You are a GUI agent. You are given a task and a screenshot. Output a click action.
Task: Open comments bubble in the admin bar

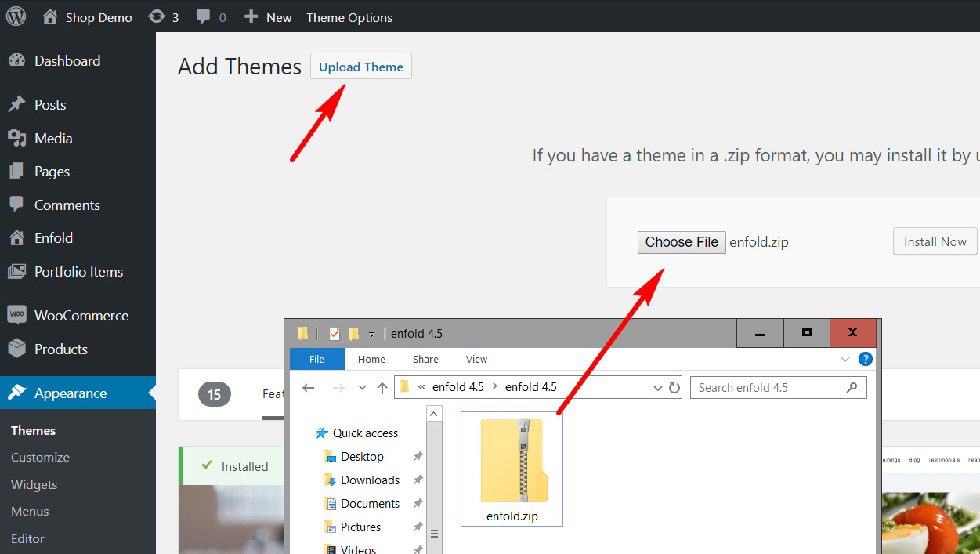211,17
